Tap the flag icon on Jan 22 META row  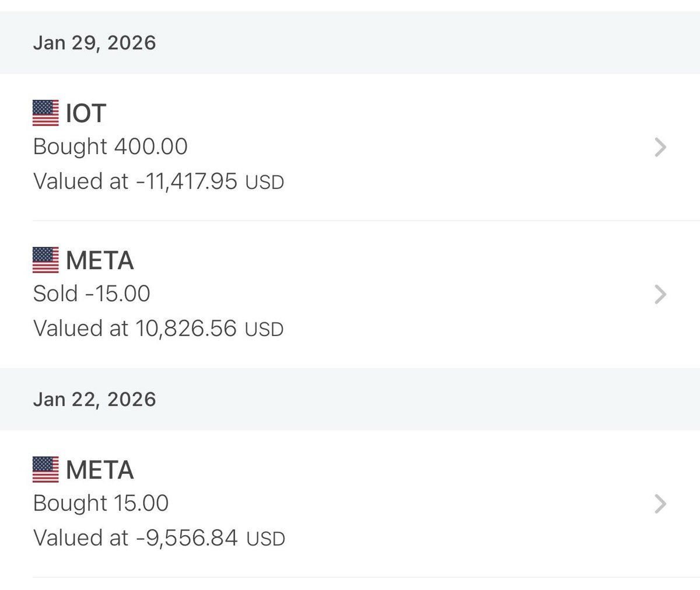(x=45, y=470)
